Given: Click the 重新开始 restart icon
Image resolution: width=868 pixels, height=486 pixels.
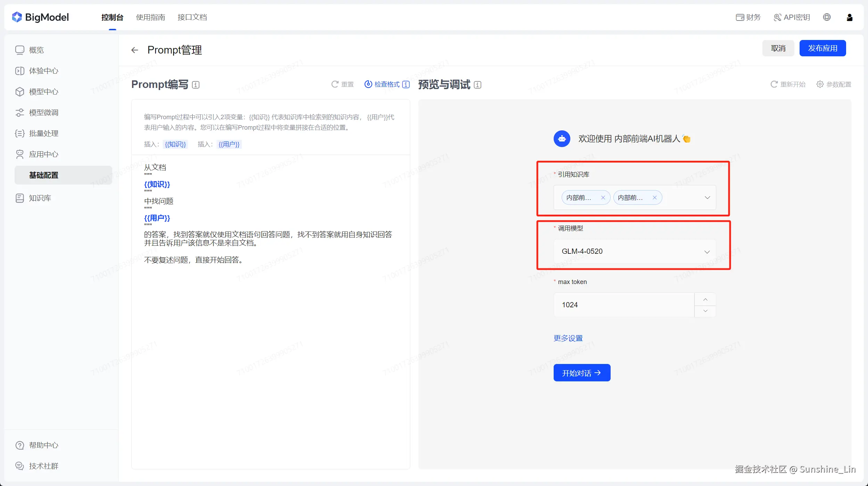Looking at the screenshot, I should (x=774, y=84).
